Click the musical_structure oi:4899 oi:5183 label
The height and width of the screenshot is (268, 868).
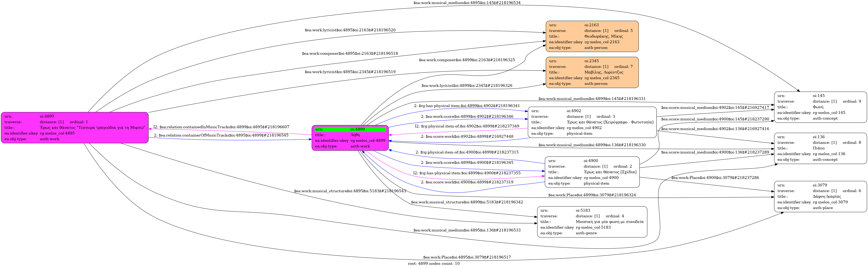coord(467,202)
